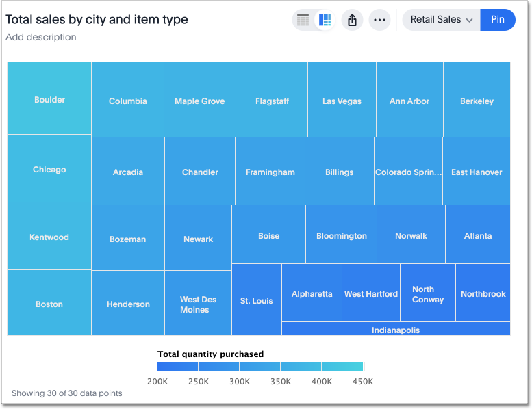The width and height of the screenshot is (532, 409).
Task: Click the Las Vegas tile
Action: tap(342, 101)
